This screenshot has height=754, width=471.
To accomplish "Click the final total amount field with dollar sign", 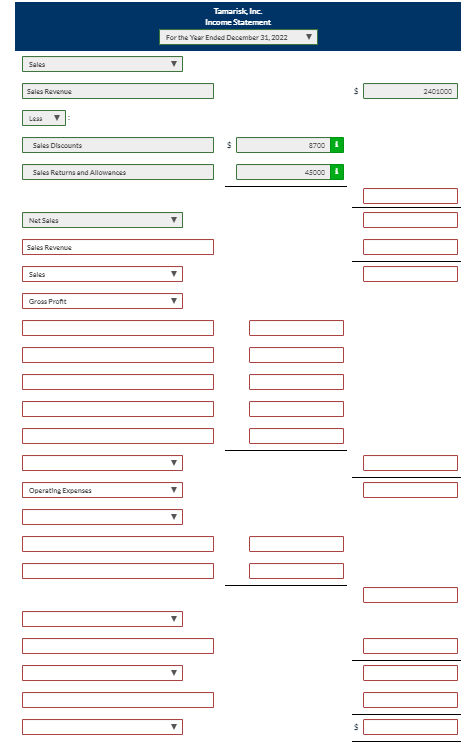I will (410, 727).
